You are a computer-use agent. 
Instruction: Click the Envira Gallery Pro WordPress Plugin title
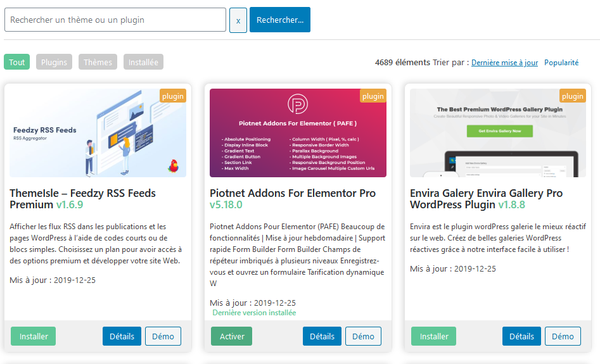click(486, 199)
